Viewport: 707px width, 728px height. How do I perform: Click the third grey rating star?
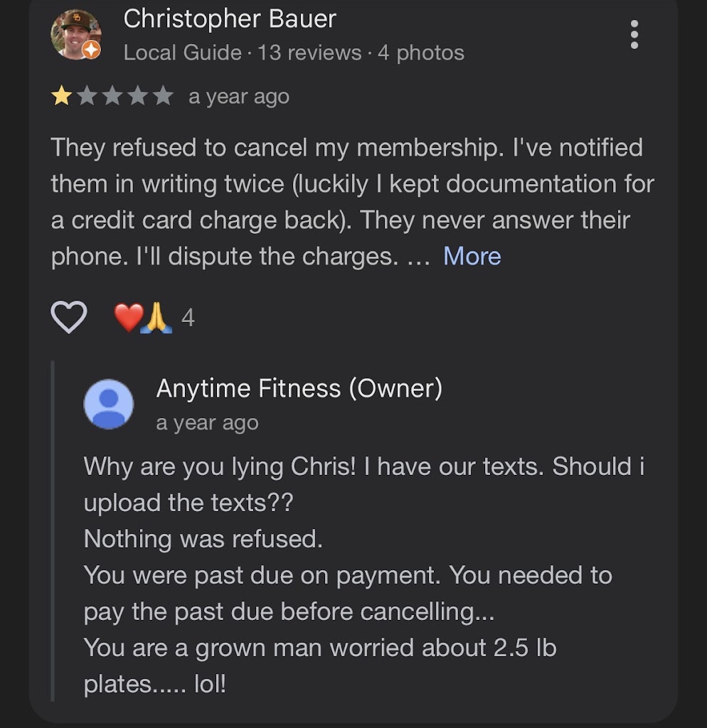pyautogui.click(x=112, y=96)
